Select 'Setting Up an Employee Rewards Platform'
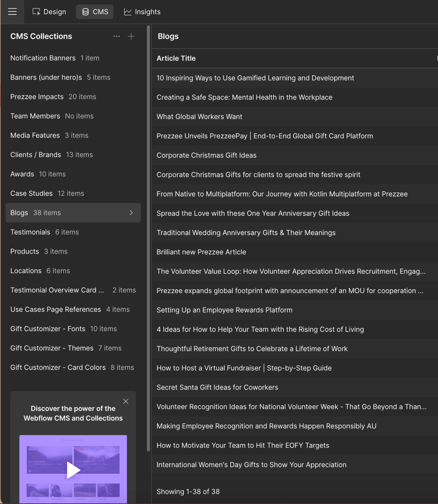The width and height of the screenshot is (438, 504). pyautogui.click(x=295, y=310)
